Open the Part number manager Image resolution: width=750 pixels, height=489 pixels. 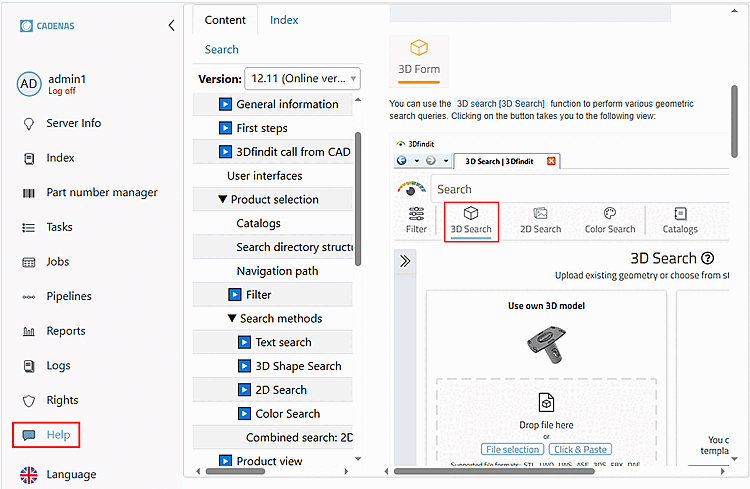click(101, 193)
